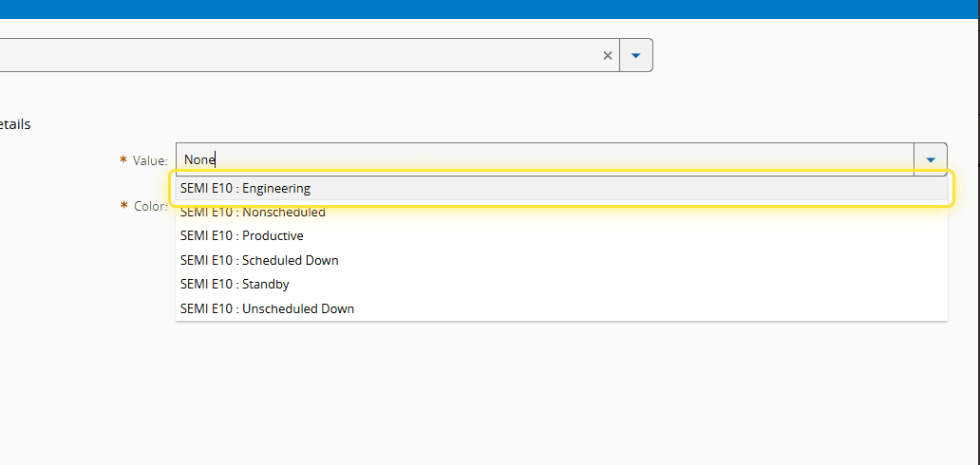This screenshot has height=465, width=980.
Task: Click the empty area left of the Value label
Action: pos(57,161)
